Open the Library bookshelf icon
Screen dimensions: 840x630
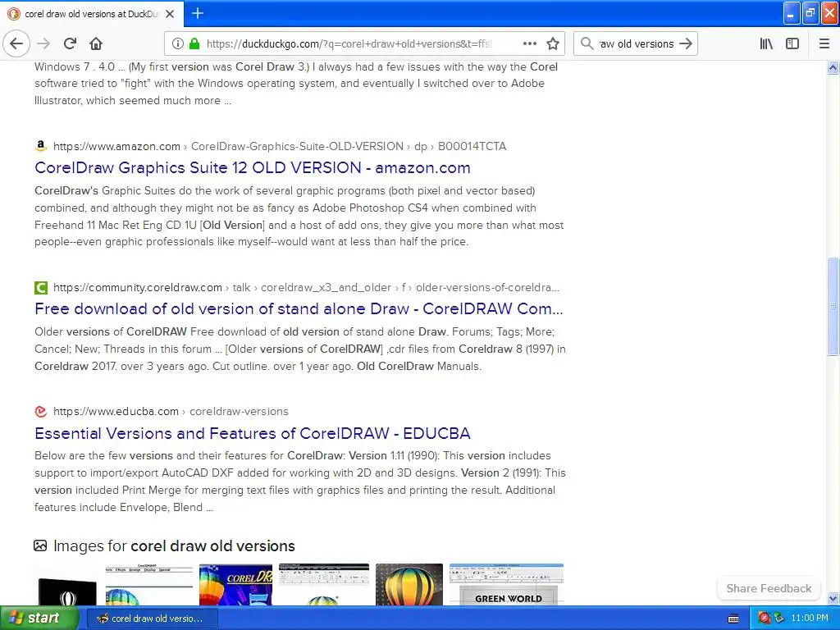point(766,43)
